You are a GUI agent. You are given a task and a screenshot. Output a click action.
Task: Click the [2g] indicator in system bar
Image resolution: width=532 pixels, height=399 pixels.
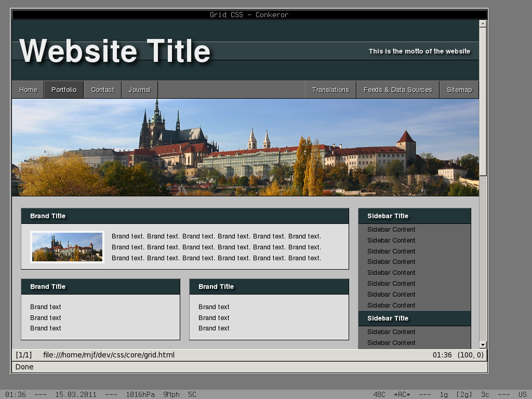click(x=463, y=394)
